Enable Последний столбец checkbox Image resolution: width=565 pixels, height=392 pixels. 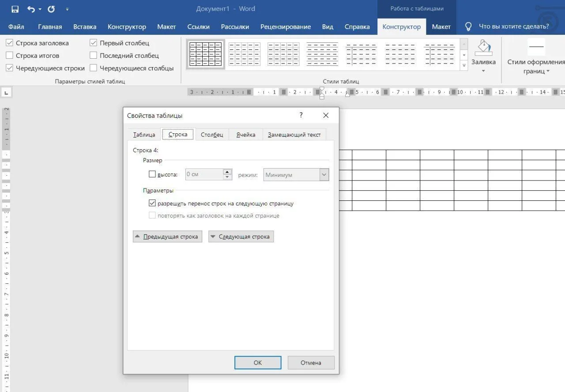pyautogui.click(x=93, y=55)
